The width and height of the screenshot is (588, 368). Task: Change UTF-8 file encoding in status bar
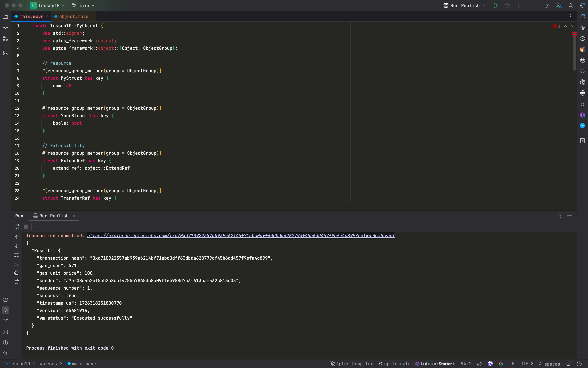coord(527,364)
